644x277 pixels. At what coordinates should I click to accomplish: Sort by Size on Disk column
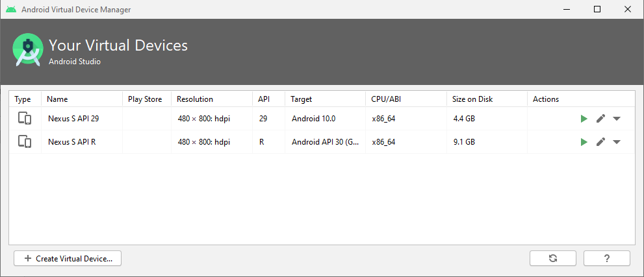pos(472,99)
